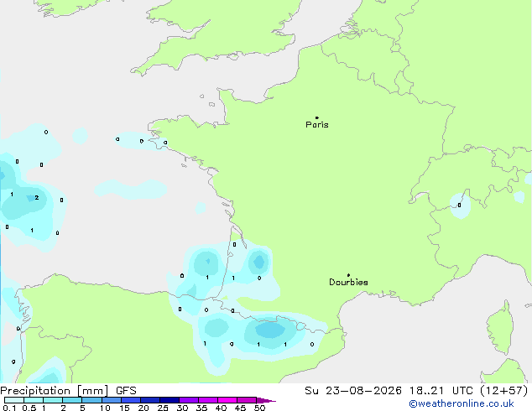The width and height of the screenshot is (532, 411).
Task: Pick the 2–5 mm legend swatch
Action: 72,400
